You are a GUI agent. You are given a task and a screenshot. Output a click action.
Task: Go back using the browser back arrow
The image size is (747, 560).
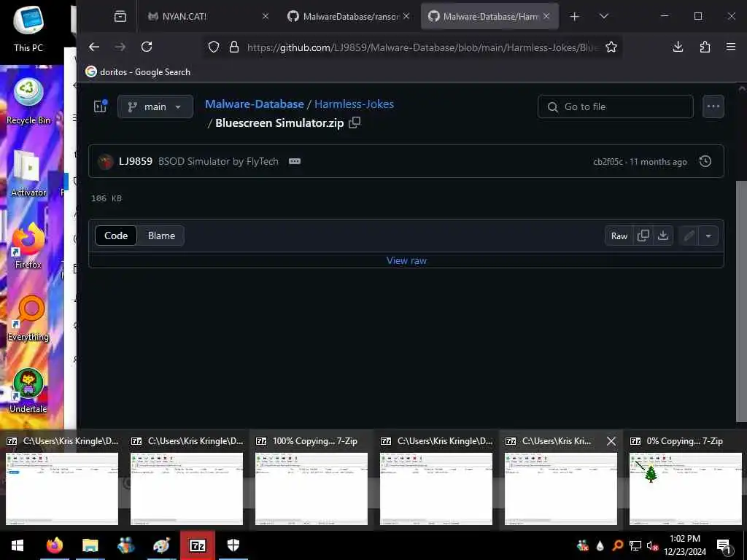[94, 47]
